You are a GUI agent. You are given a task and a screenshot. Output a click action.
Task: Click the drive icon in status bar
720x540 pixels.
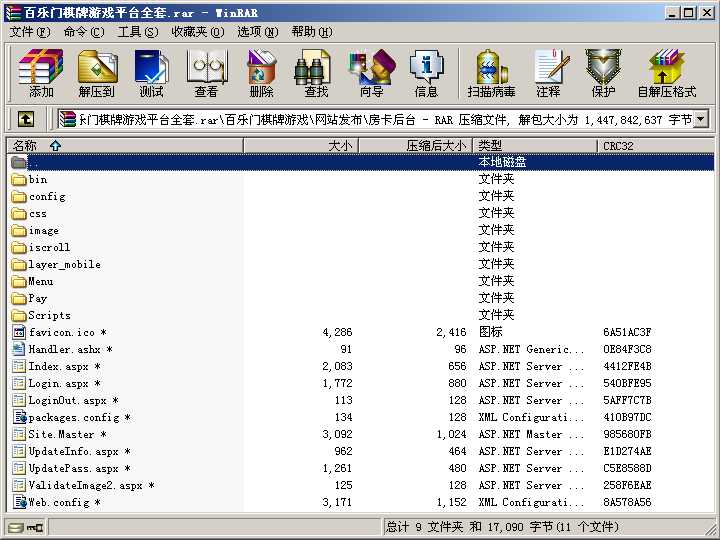(x=15, y=527)
